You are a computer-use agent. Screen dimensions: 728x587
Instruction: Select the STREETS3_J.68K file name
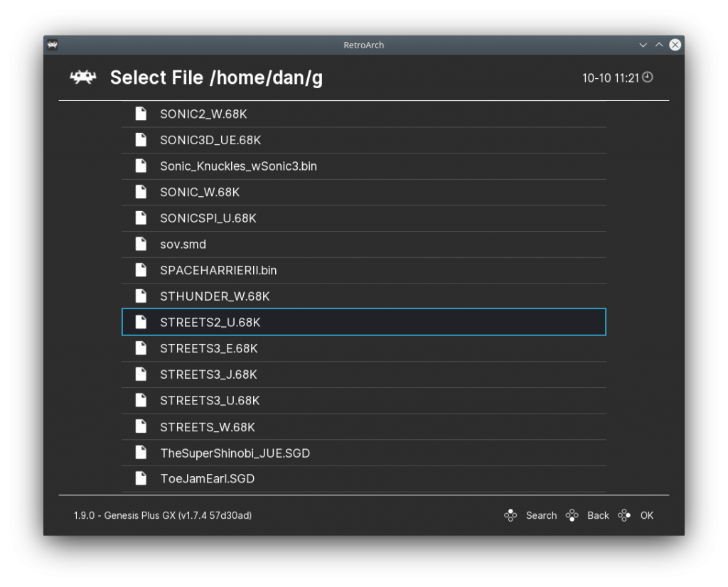click(x=208, y=375)
